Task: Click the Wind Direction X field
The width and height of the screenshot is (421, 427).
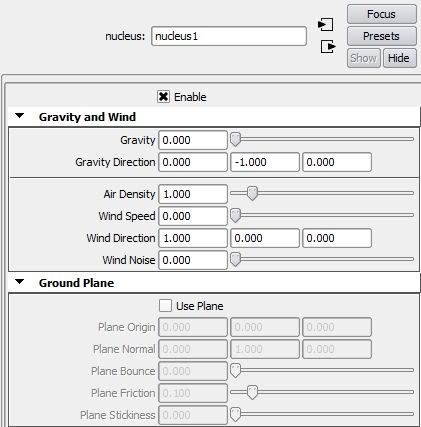Action: [x=193, y=238]
